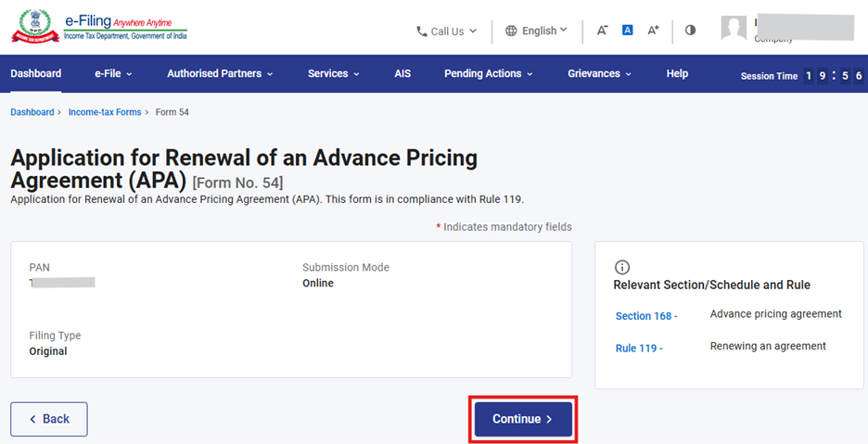Expand the e-File menu

[113, 74]
